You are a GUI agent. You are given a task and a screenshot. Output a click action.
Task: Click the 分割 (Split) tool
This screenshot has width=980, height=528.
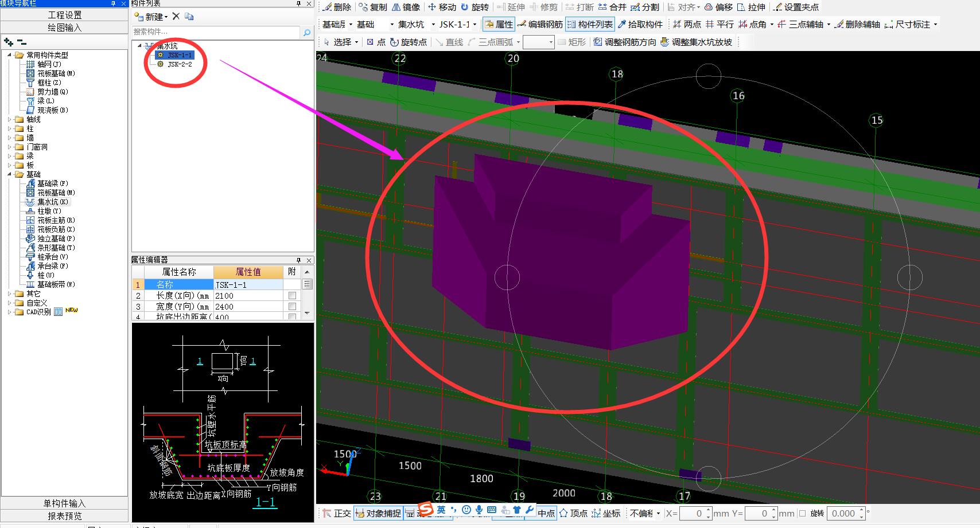point(645,7)
